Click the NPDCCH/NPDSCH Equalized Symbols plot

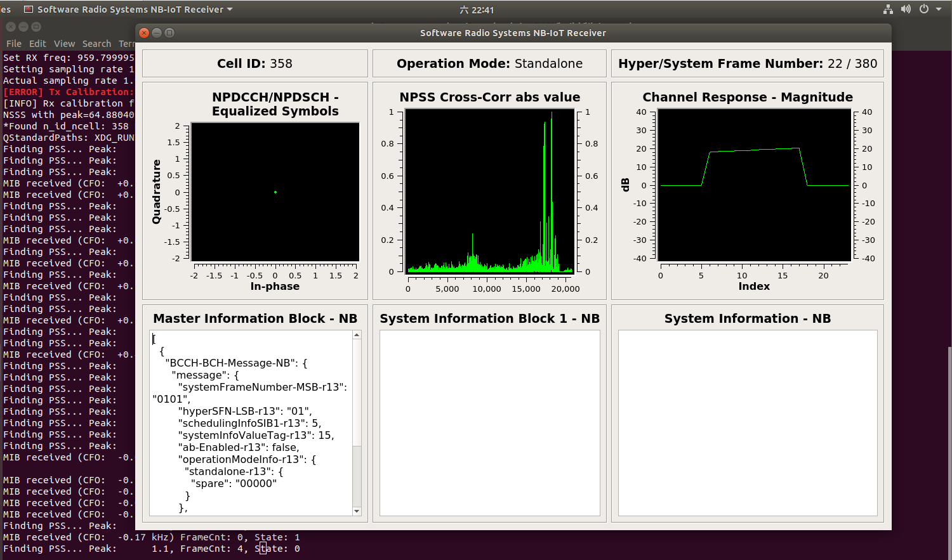(275, 192)
